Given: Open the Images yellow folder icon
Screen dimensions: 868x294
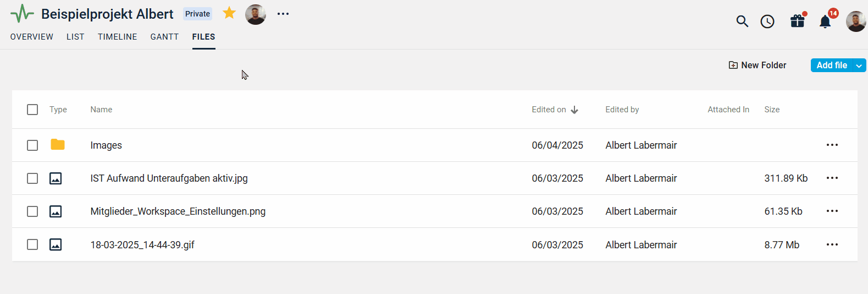Looking at the screenshot, I should pos(58,145).
